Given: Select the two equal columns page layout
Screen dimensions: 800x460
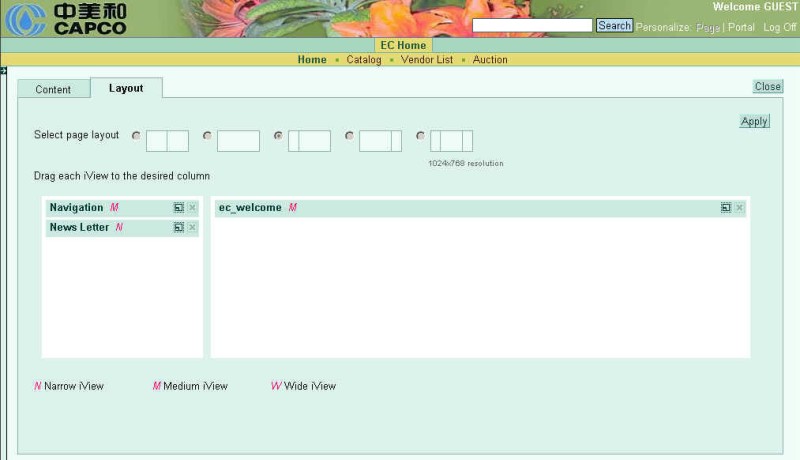Looking at the screenshot, I should (137, 136).
